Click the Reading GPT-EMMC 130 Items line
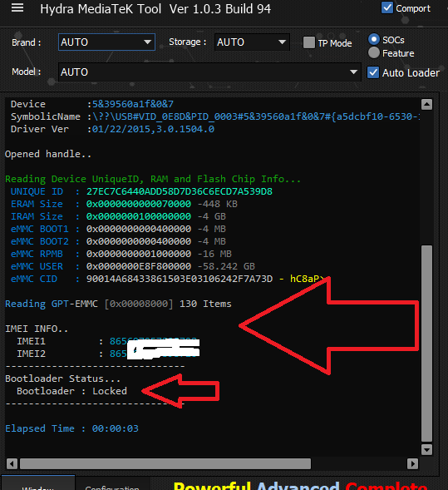This screenshot has width=448, height=490. tap(118, 304)
